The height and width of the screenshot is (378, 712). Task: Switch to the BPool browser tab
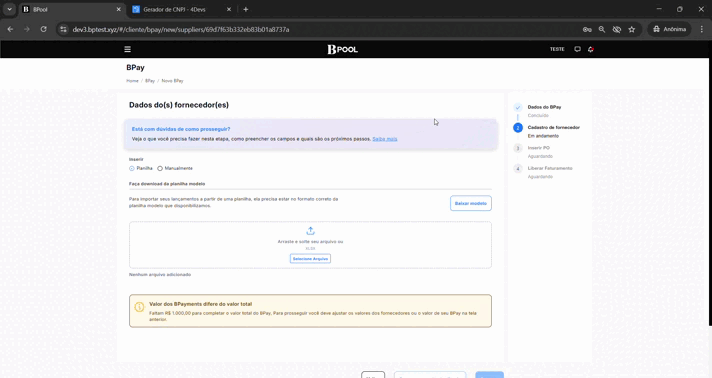point(72,9)
